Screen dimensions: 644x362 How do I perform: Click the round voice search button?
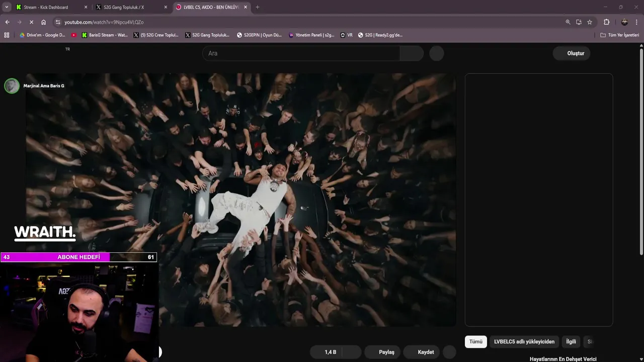click(437, 53)
